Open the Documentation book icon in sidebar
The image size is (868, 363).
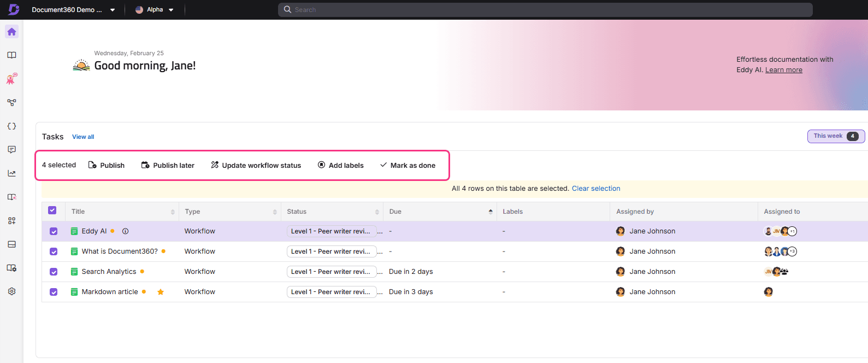click(x=11, y=55)
